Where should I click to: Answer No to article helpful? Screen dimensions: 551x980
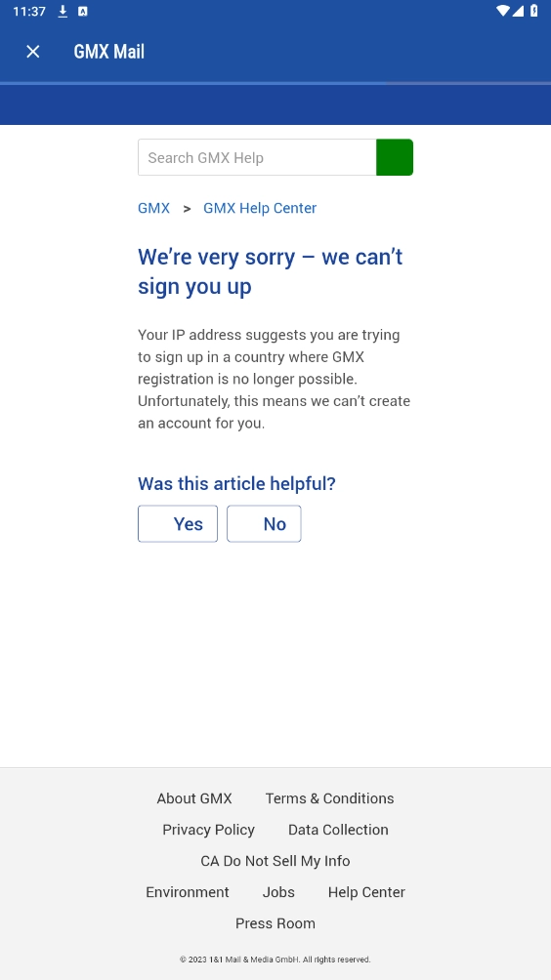[x=264, y=524]
